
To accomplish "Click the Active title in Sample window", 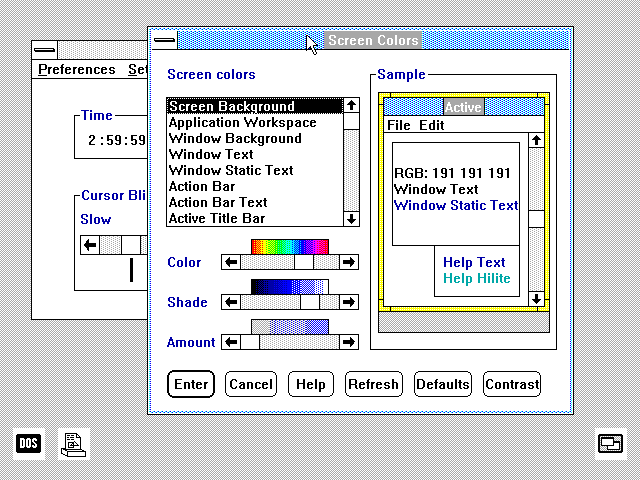I will click(463, 107).
